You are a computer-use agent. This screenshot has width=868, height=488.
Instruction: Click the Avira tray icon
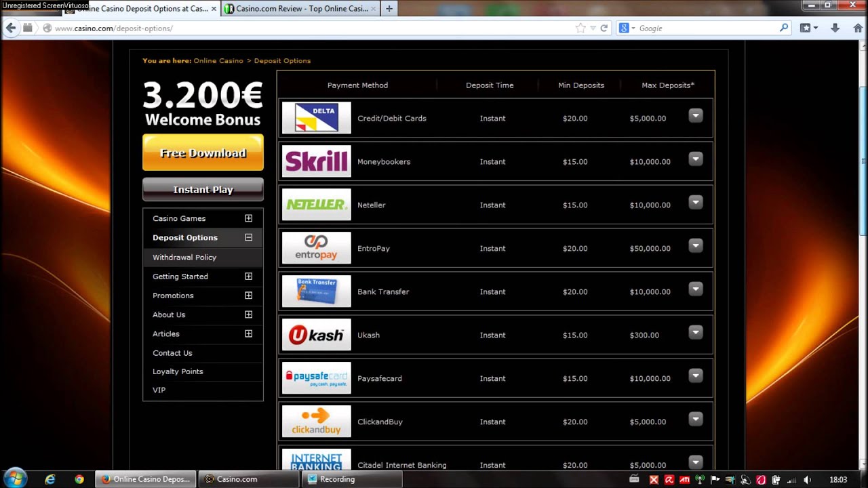pos(669,480)
